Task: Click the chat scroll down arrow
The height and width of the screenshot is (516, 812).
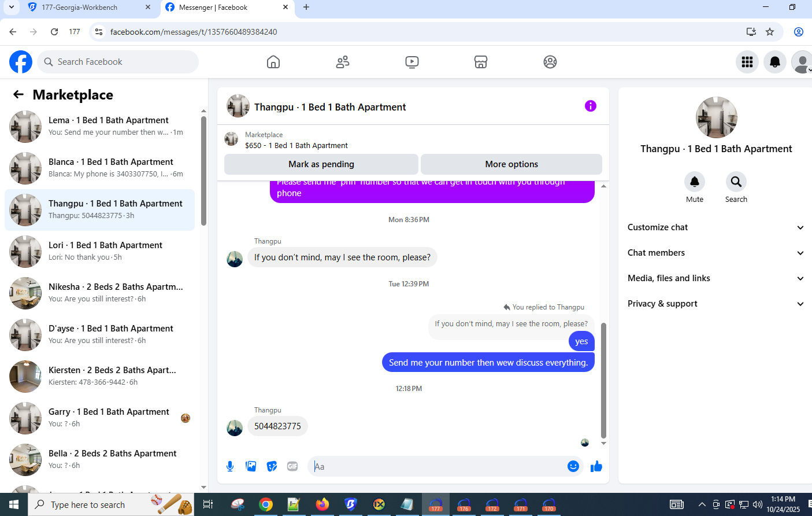Action: [603, 444]
